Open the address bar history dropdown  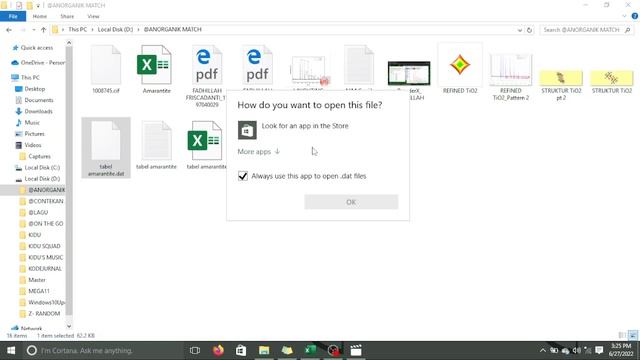(520, 30)
